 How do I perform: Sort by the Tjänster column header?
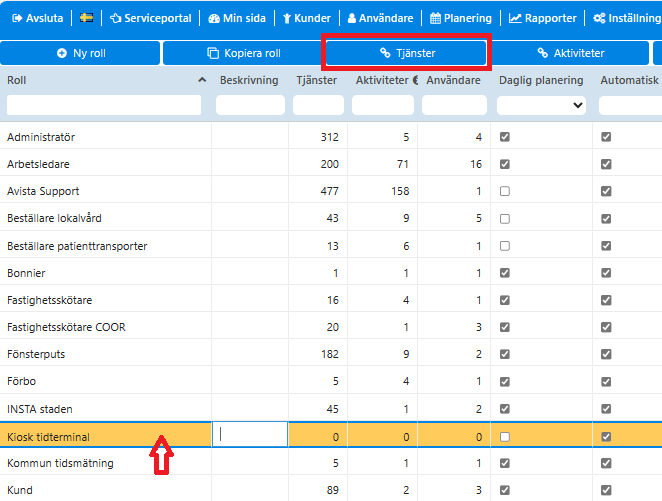(317, 80)
